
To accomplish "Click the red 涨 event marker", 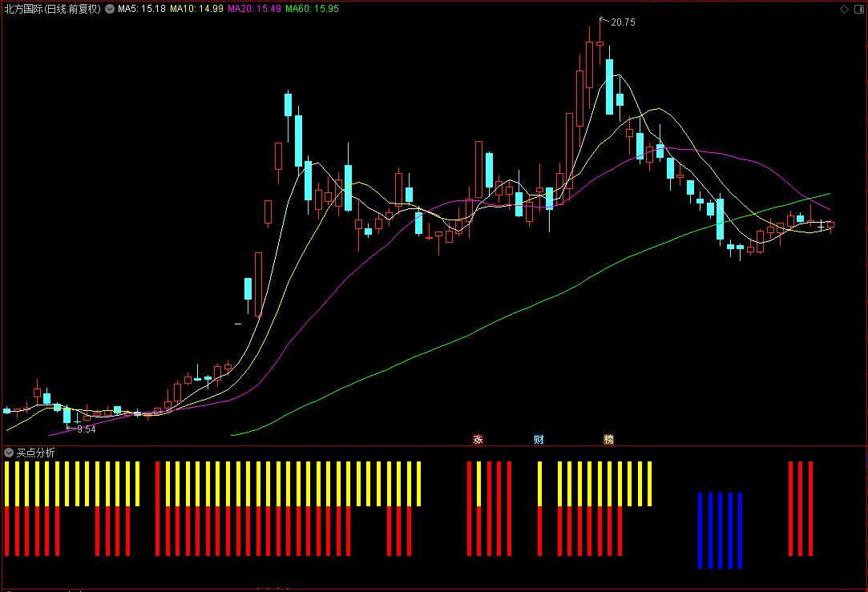I will coord(478,439).
